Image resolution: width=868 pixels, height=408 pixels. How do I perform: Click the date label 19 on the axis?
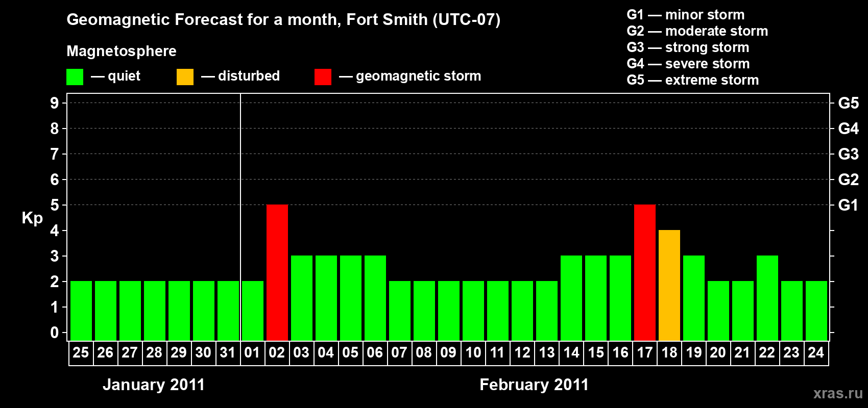point(694,353)
